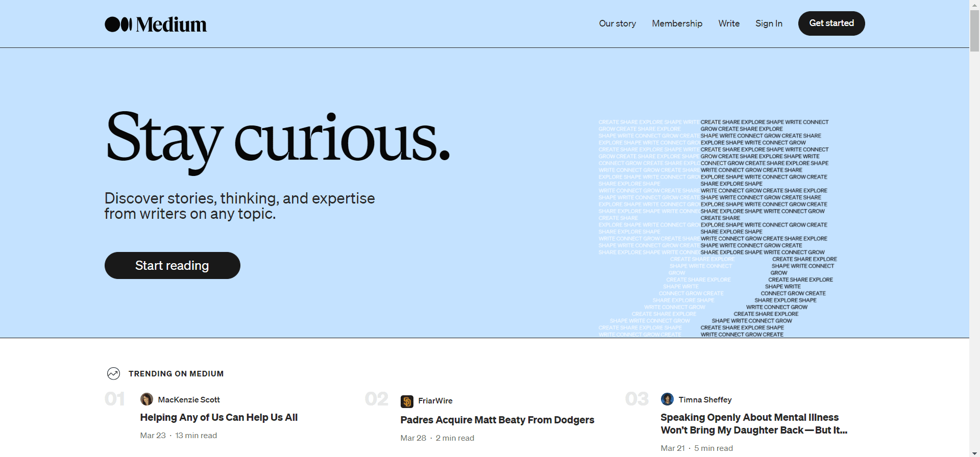Click the TRENDING ON MEDIUM heading
980x457 pixels.
pos(176,374)
